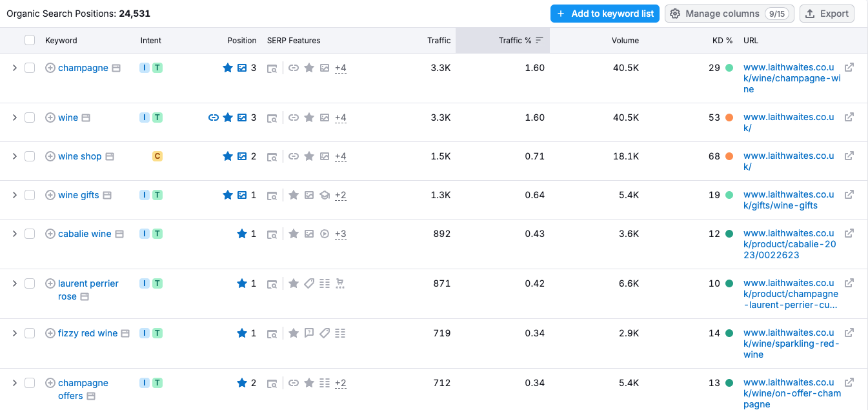Click the shopping cart SERP feature on "laurent perrier rose"
868x410 pixels.
[340, 283]
